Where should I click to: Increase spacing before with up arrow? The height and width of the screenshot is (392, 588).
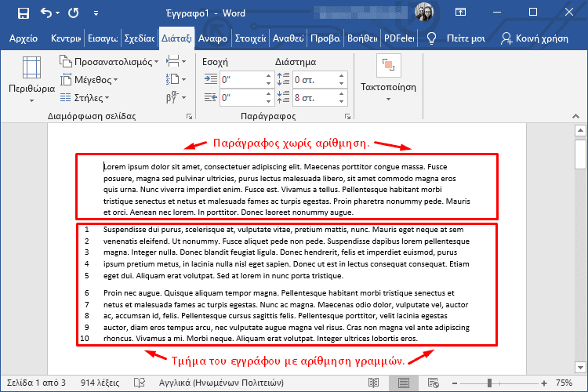click(341, 76)
